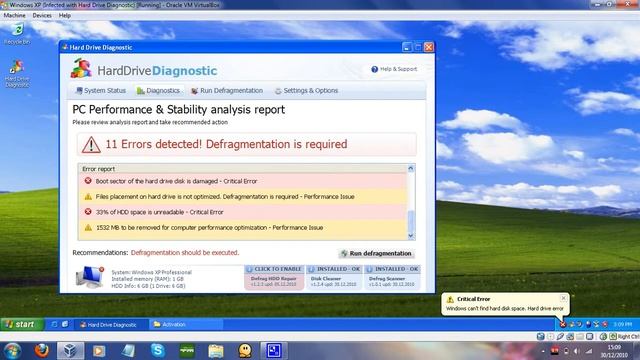Screen dimensions: 640x360
Task: Click the red error icon beside 33% HDD
Action: 88,212
